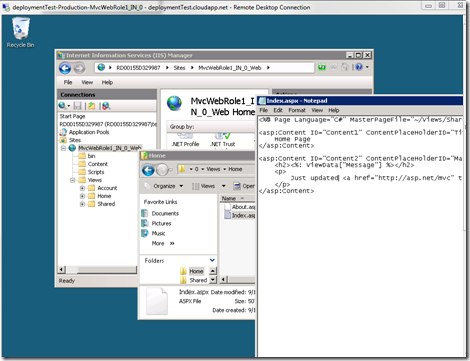Open the Pictures favorite link
470x361 pixels.
click(161, 223)
